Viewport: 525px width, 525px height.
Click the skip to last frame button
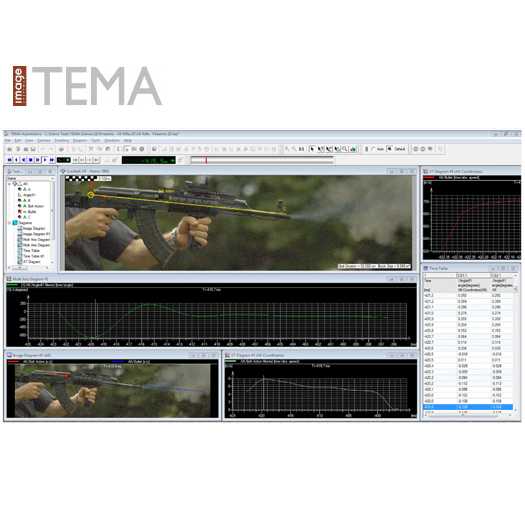pos(52,160)
